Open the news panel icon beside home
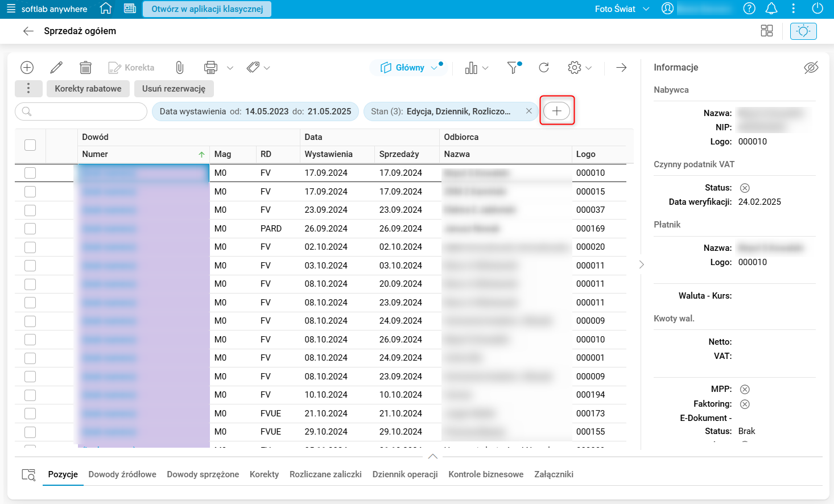The width and height of the screenshot is (834, 504). click(x=130, y=9)
